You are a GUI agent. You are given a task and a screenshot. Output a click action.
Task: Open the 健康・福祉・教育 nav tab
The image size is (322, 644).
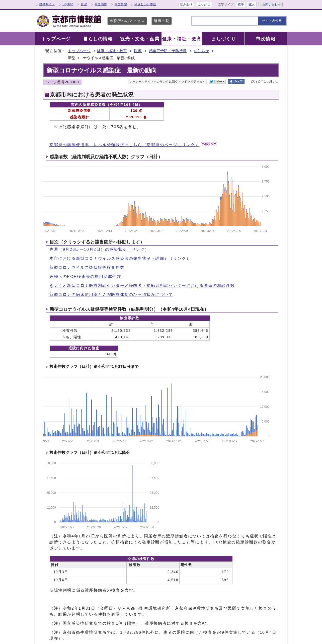click(x=182, y=39)
